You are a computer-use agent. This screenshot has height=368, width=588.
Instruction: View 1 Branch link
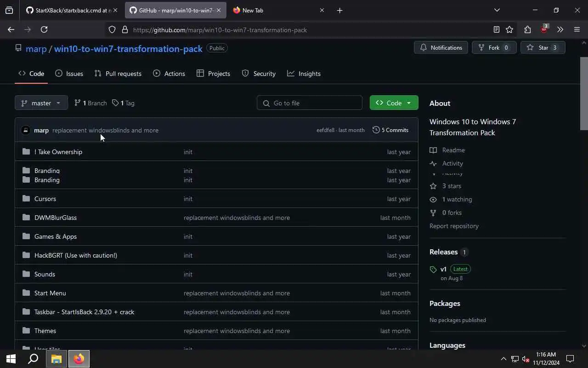click(90, 103)
